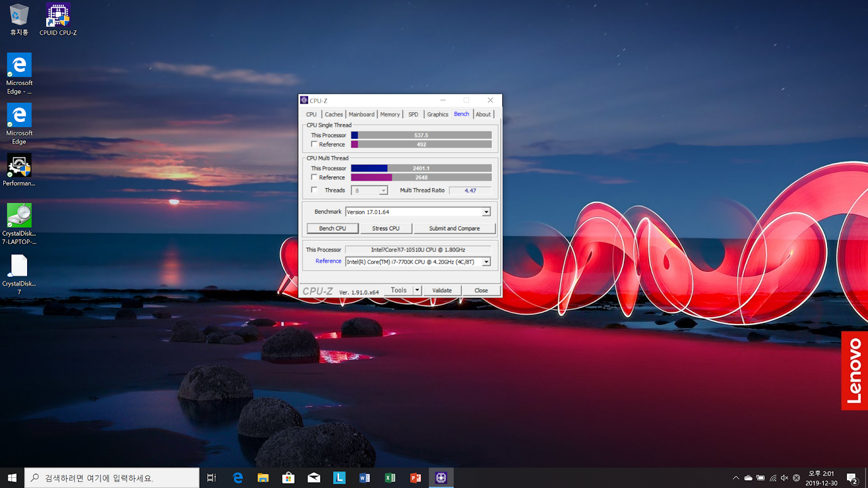This screenshot has height=488, width=868.
Task: Click the blue Reference link label
Action: [x=328, y=261]
